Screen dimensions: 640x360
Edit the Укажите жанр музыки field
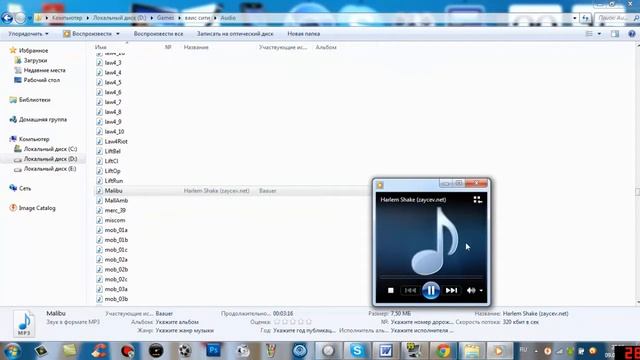click(x=184, y=331)
